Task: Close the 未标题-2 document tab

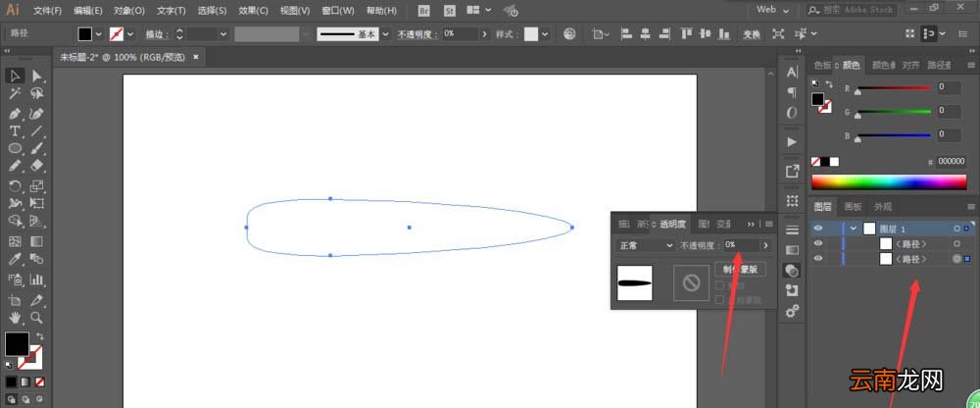Action: pos(196,57)
